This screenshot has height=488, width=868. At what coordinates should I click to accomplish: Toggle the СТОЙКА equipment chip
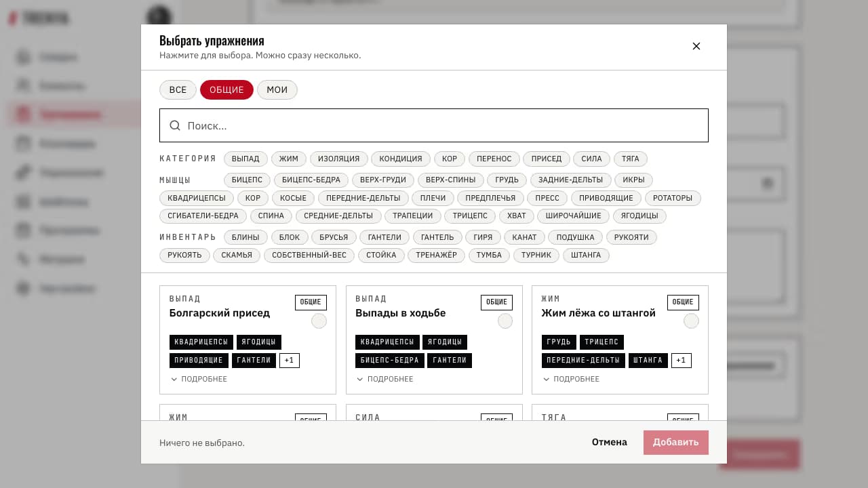point(381,255)
